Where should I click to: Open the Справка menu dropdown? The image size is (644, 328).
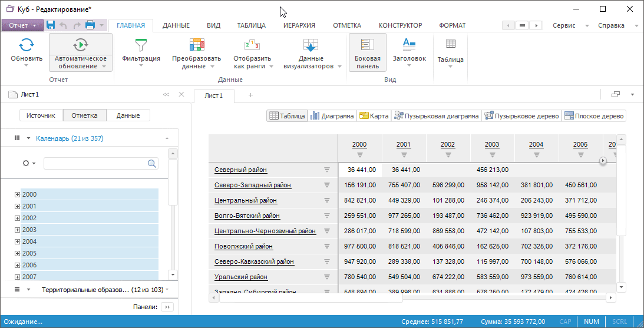coord(617,25)
